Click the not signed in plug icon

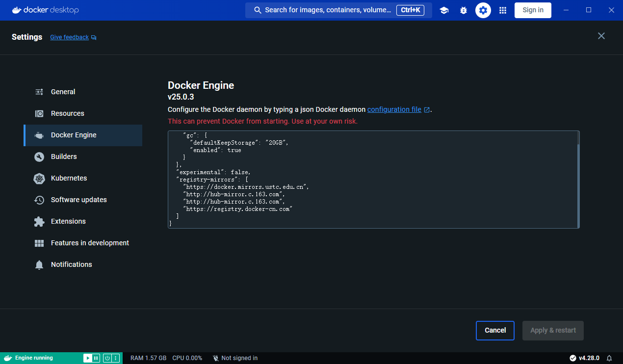coord(216,358)
